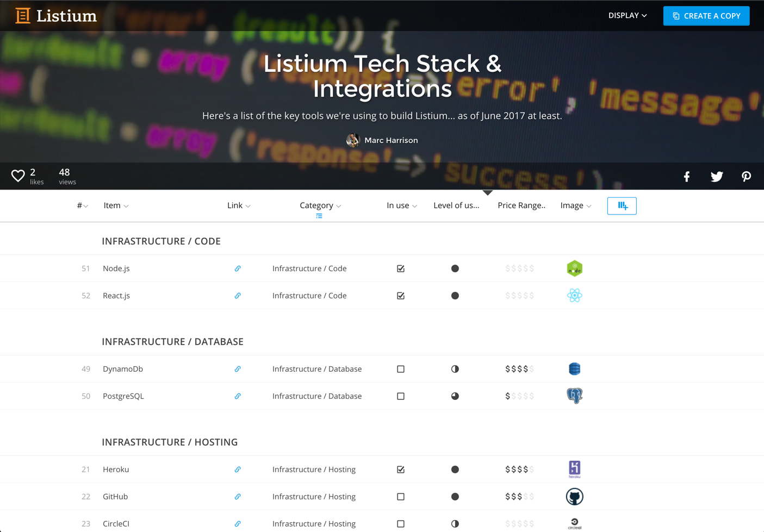Click React.js level of use circle

tap(455, 296)
